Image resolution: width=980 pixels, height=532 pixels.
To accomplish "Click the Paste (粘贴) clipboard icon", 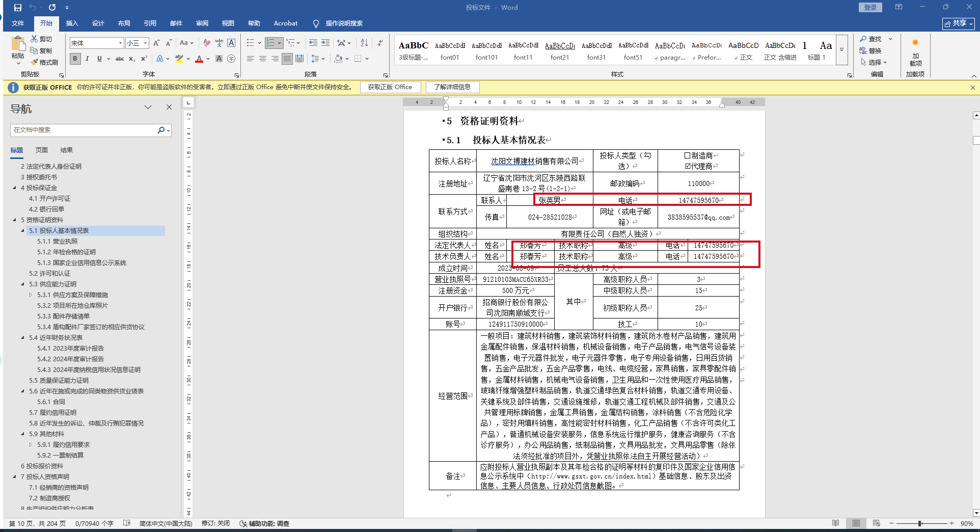I will 18,44.
